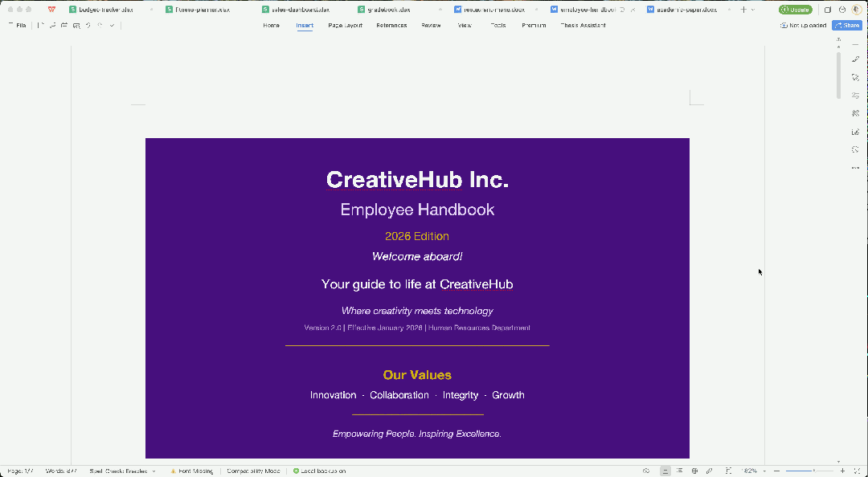Image resolution: width=868 pixels, height=477 pixels.
Task: Click the print icon in quick toolbar
Action: pos(64,25)
